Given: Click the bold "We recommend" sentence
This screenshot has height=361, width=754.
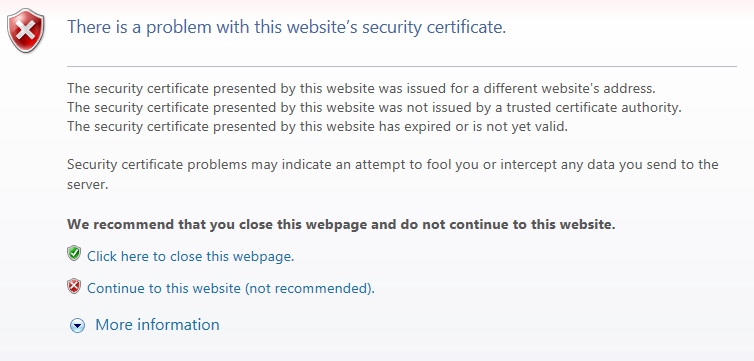Looking at the screenshot, I should pos(341,224).
